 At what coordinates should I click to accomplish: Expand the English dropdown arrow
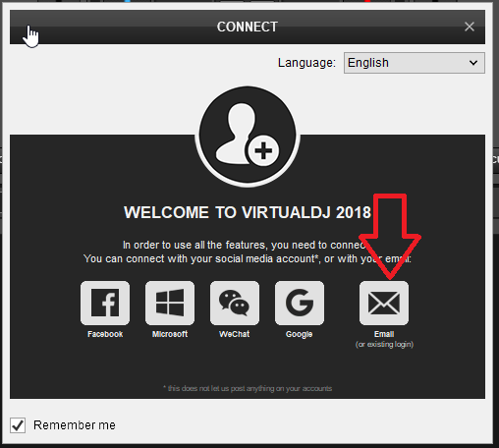[473, 63]
